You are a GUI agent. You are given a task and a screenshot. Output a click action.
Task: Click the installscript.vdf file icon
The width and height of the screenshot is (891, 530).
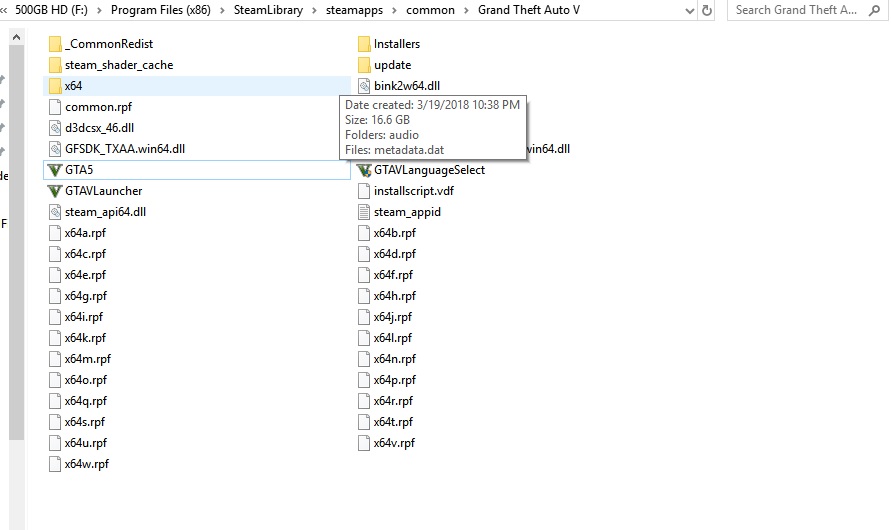click(x=364, y=191)
